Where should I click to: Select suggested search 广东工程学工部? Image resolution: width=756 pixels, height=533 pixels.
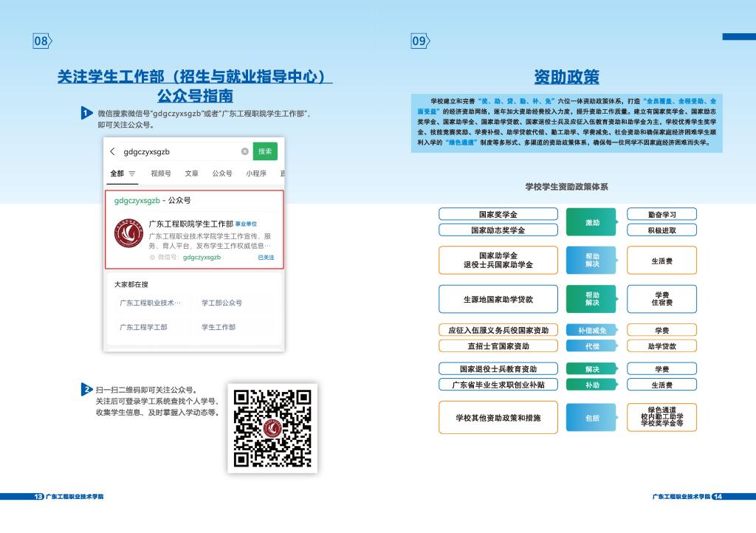coord(143,326)
